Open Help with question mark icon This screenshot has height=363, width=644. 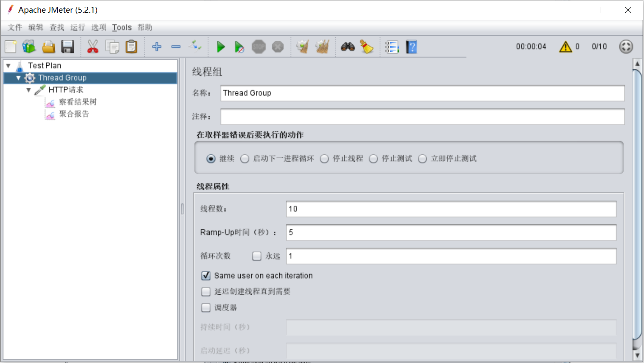pyautogui.click(x=411, y=47)
